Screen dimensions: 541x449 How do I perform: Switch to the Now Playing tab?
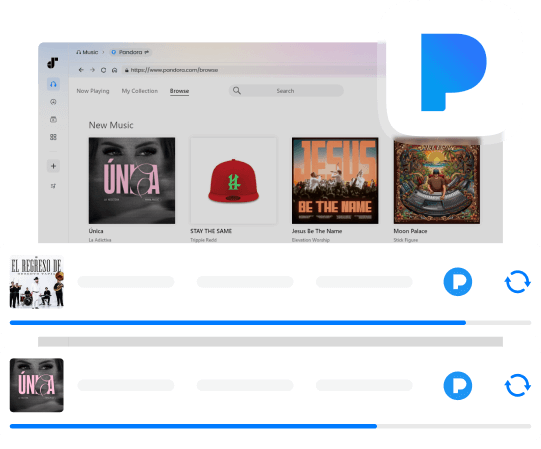tap(93, 91)
